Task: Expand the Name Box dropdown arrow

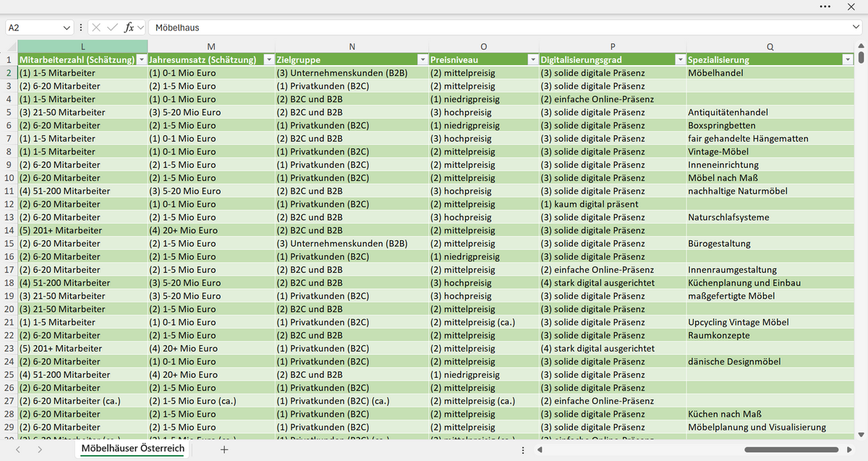Action: coord(67,28)
